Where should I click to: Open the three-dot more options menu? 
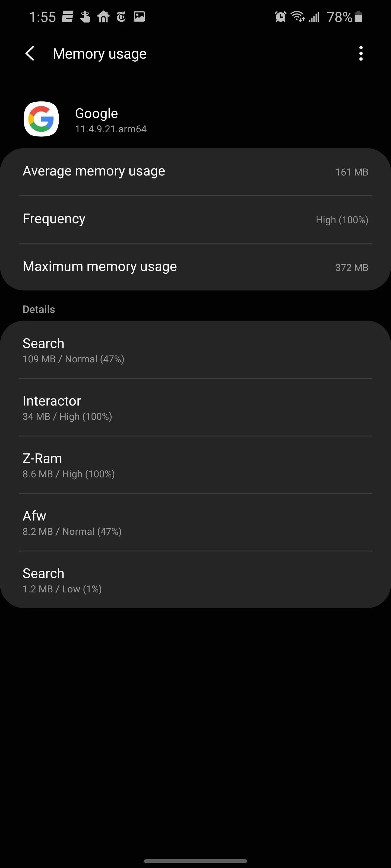(x=361, y=54)
